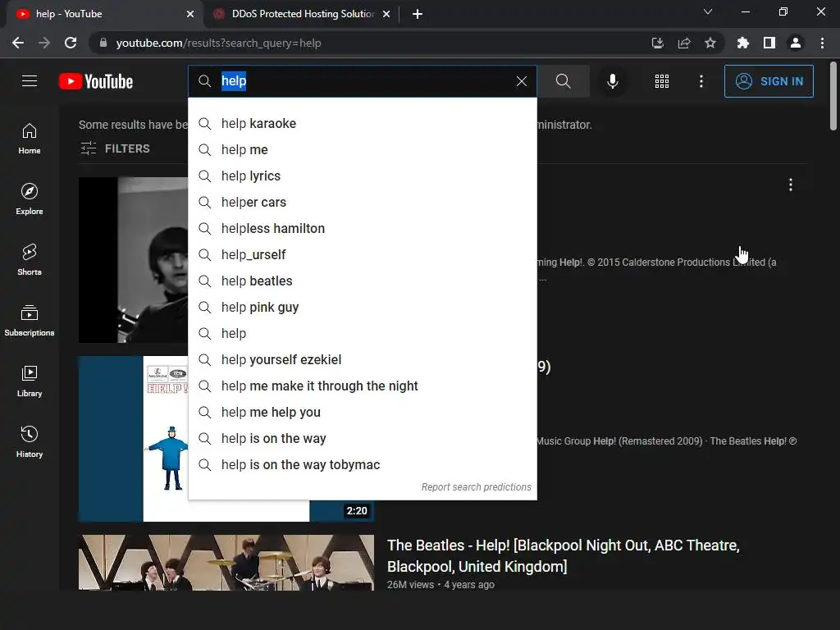The width and height of the screenshot is (840, 630).
Task: Open the Help! album cover video thumbnail
Action: coord(134,439)
